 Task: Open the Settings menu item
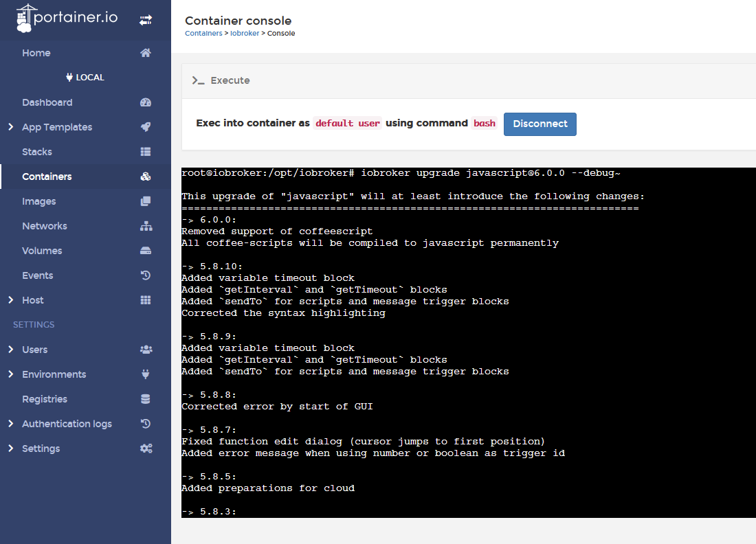pos(41,449)
